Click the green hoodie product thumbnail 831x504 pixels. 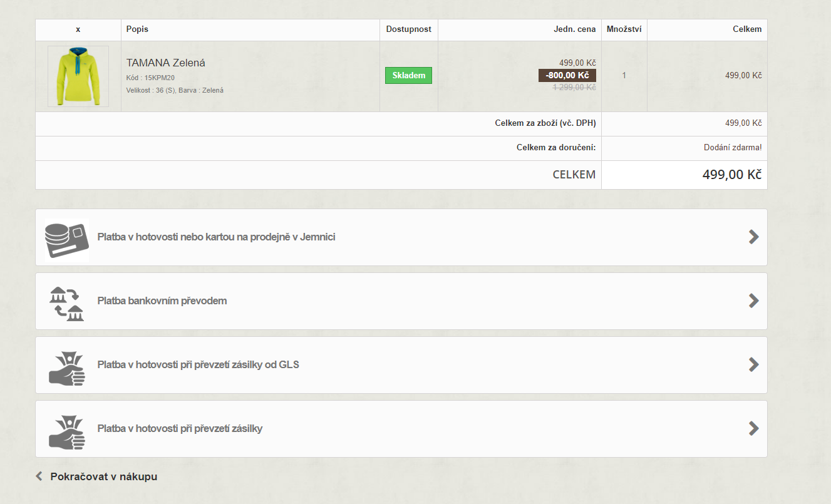click(x=78, y=76)
